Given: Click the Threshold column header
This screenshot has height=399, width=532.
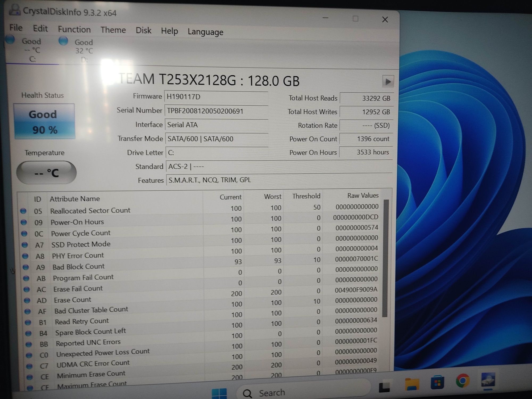Looking at the screenshot, I should pos(306,196).
